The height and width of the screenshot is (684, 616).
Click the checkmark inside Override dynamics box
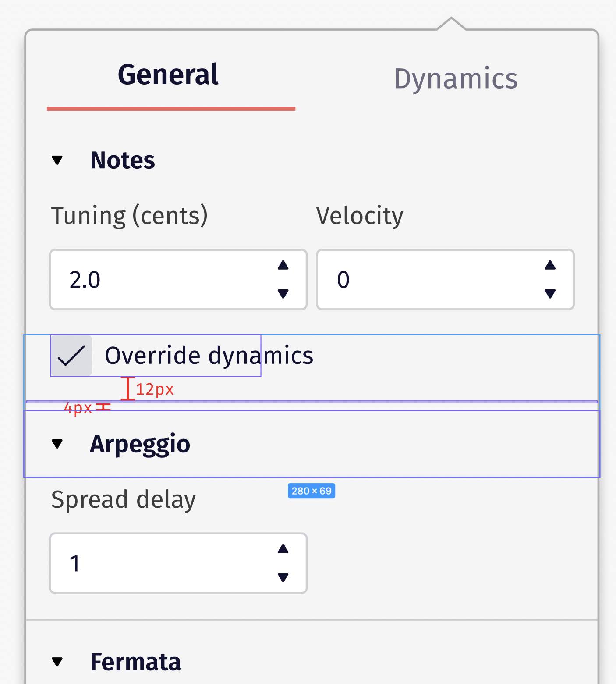tap(71, 356)
